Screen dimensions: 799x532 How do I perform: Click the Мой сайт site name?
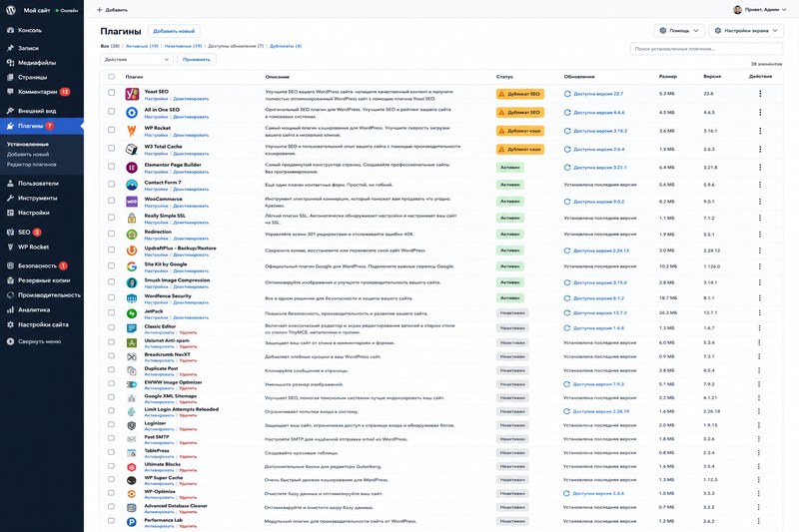[37, 10]
